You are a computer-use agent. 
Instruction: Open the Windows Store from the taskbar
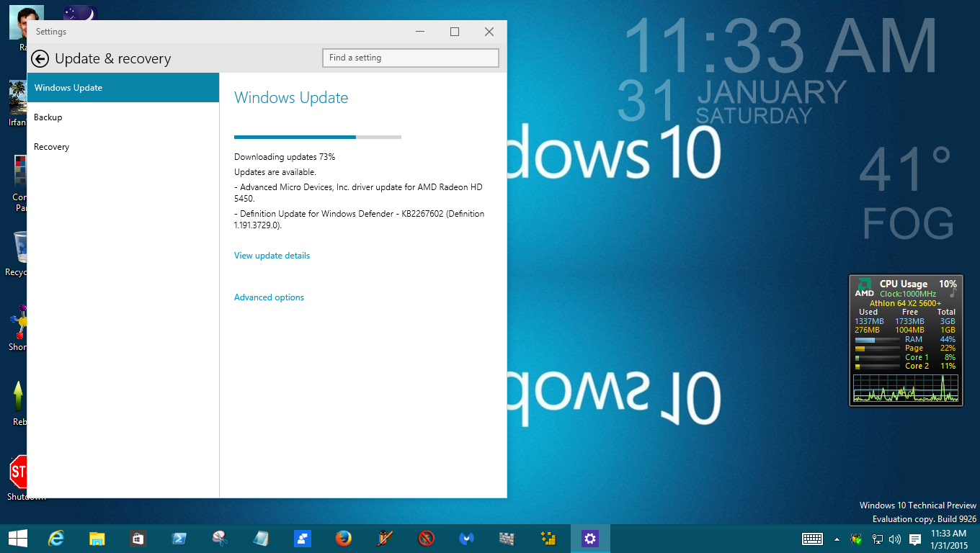click(137, 538)
